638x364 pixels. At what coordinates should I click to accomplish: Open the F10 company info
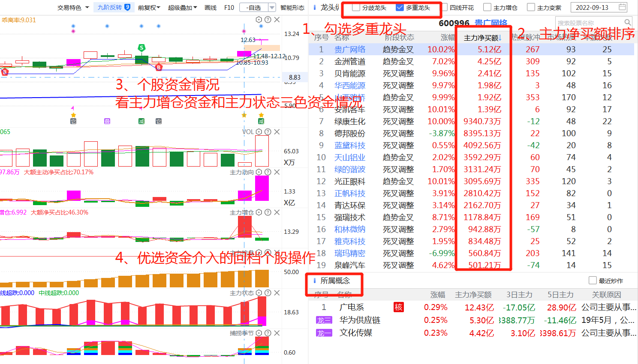[x=229, y=7]
